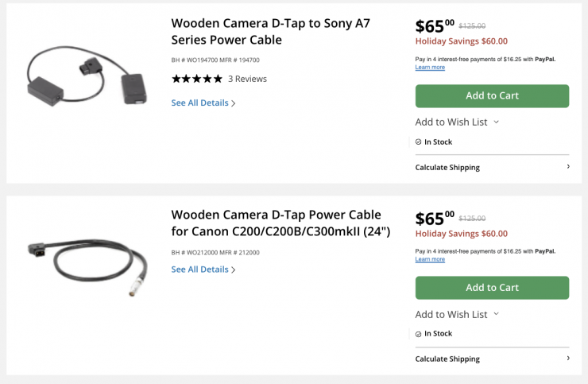Click PayPal Learn more link for Canon cable
The image size is (588, 384).
click(x=430, y=259)
